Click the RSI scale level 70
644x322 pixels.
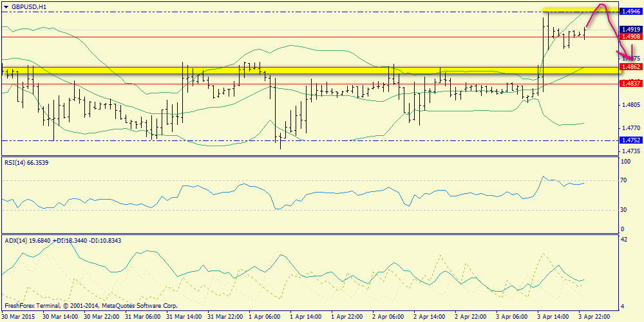coord(624,180)
